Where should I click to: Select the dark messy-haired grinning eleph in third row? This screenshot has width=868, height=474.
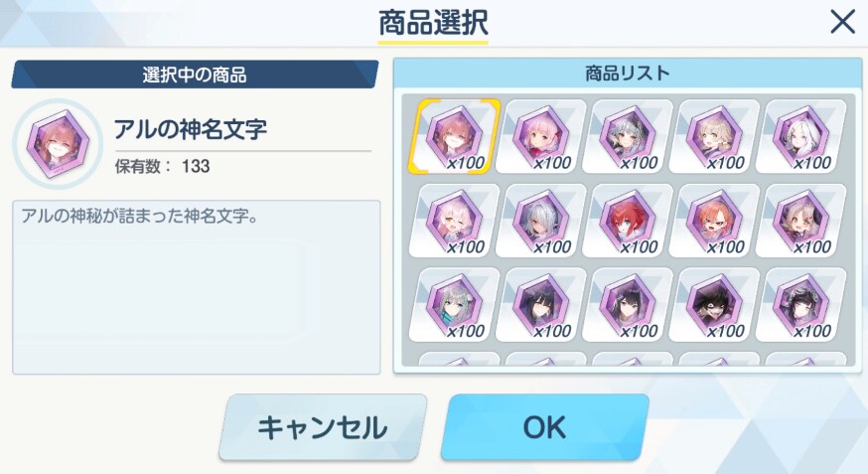point(714,304)
